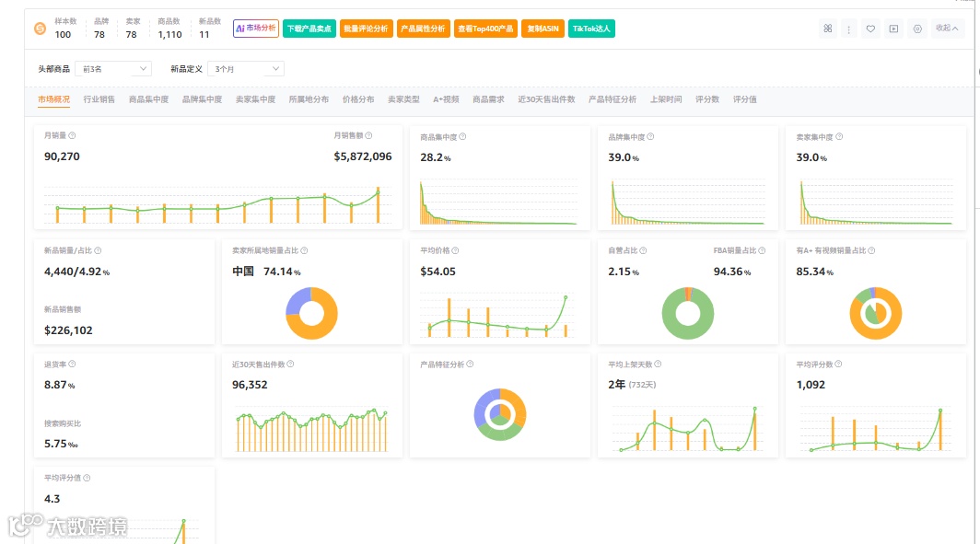
Task: Click the 新品销售额 value $226,102
Action: [x=68, y=330]
